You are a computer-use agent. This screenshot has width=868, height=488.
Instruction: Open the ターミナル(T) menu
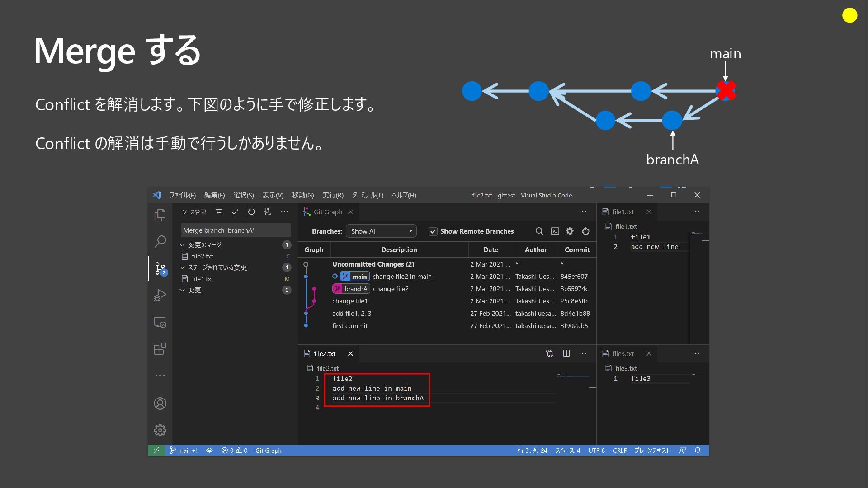[367, 195]
